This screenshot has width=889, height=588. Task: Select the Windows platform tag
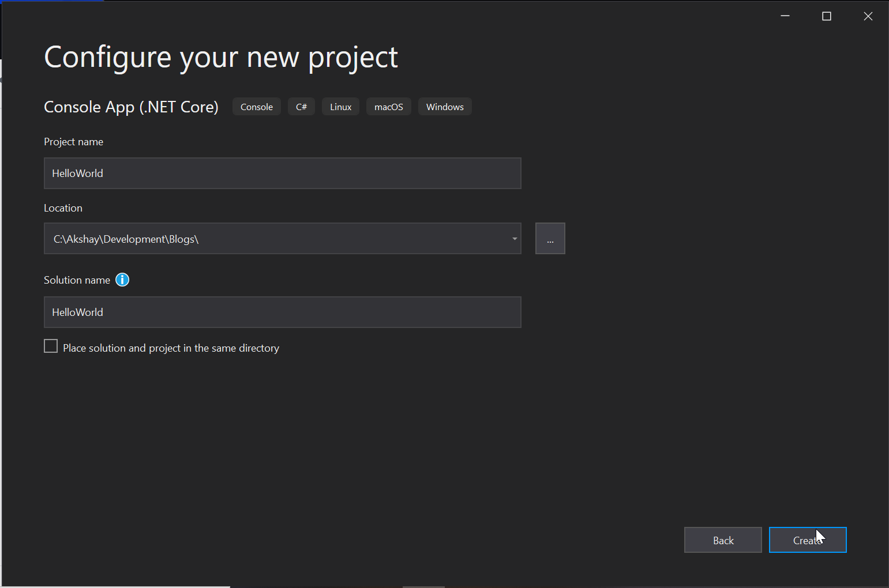point(445,106)
